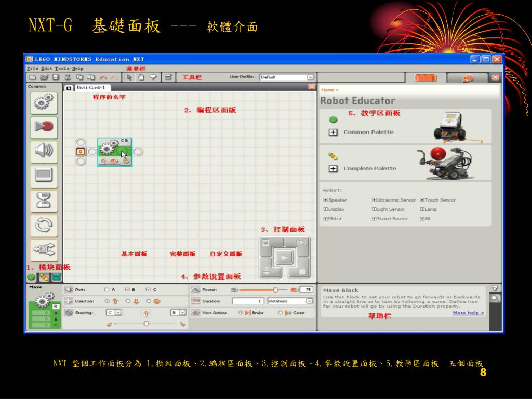
Task: Select the Pointer tool in the toolbar
Action: (129, 77)
